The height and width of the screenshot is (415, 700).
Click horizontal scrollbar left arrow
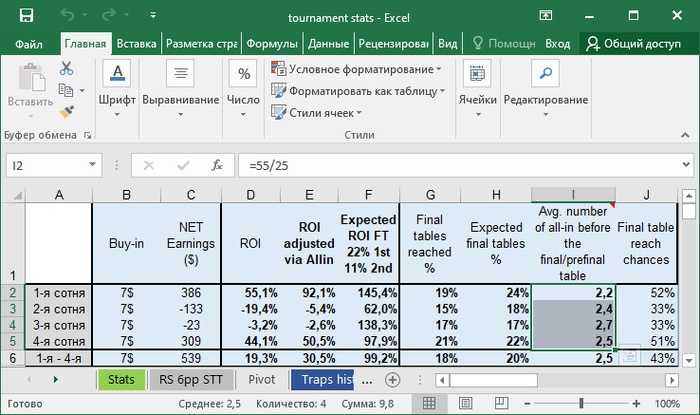[442, 380]
